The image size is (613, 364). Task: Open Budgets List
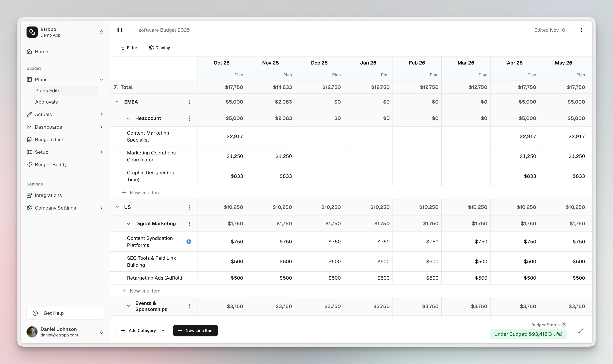(x=49, y=139)
